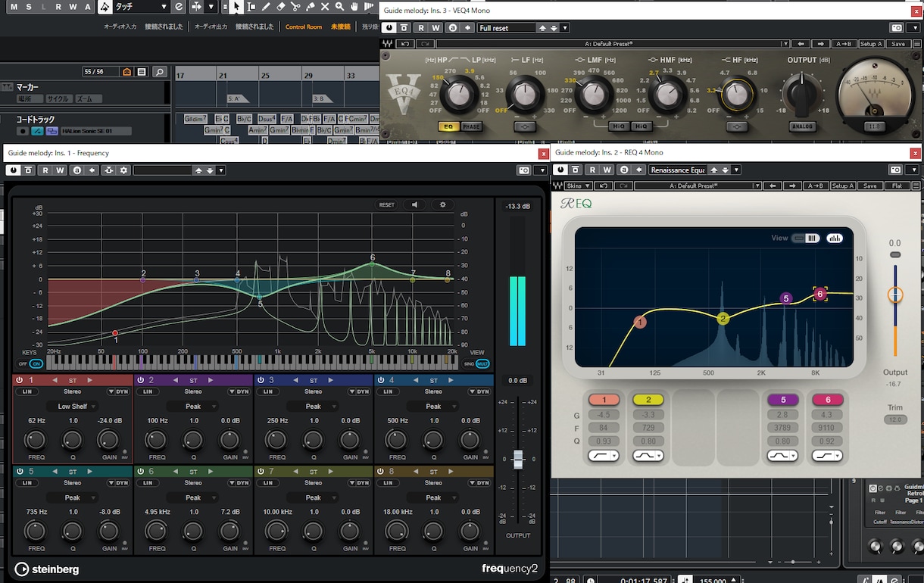Click the left arrow preset button in VEQ4

(x=800, y=44)
